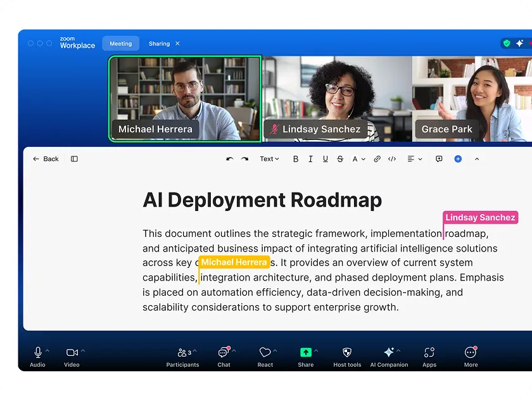Screen dimensions: 532x399
Task: Click the green Share screen button
Action: coord(306,353)
